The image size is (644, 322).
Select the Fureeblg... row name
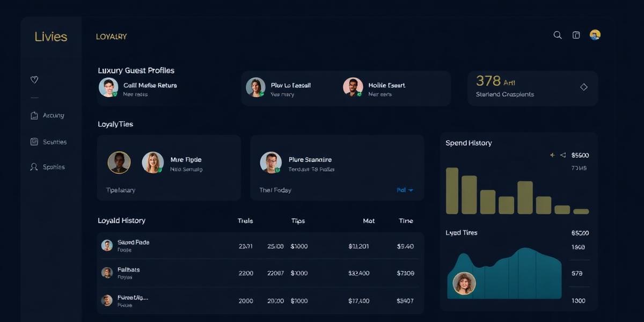click(x=133, y=297)
